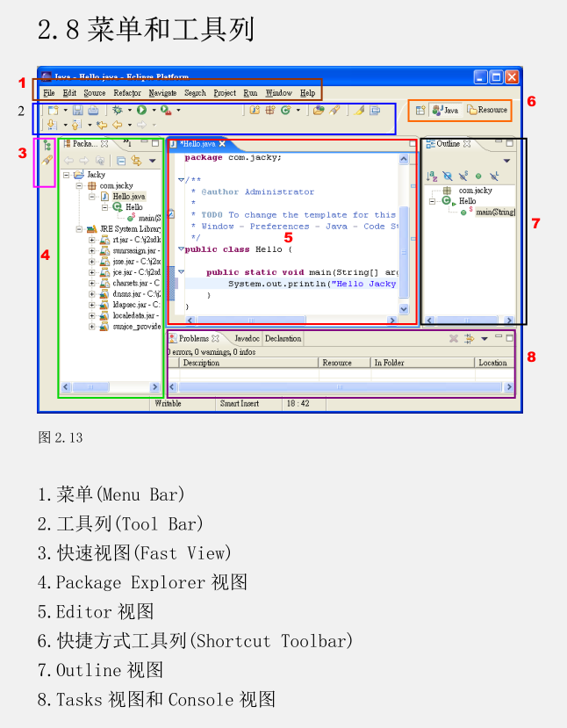Click the editor horizontal scroll right arrow
Viewport: 567px width, 728px height.
pos(392,321)
